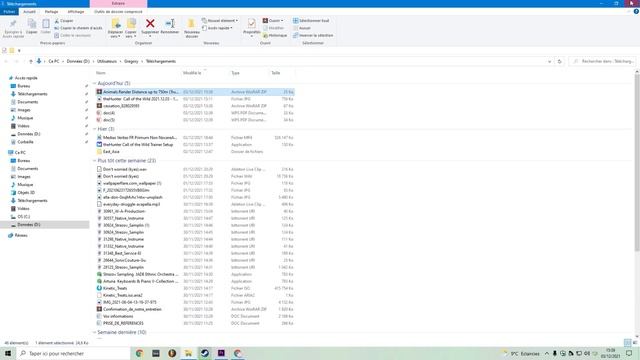The width and height of the screenshot is (640, 360).
Task: Open the Steam icon in taskbar
Action: click(x=204, y=353)
